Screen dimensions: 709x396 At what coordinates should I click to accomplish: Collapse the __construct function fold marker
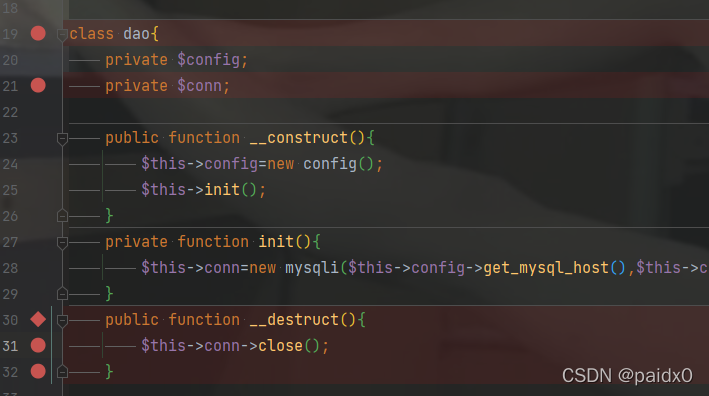[x=62, y=139]
